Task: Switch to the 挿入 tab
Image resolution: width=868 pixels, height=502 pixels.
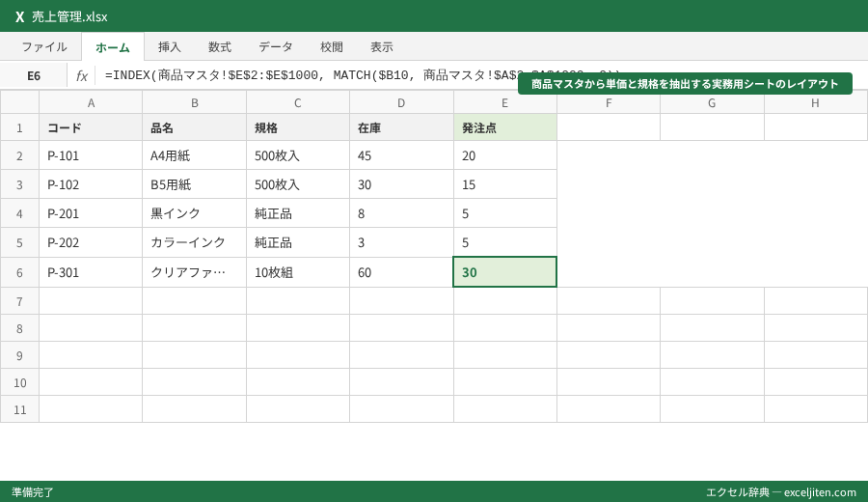Action: coord(170,46)
